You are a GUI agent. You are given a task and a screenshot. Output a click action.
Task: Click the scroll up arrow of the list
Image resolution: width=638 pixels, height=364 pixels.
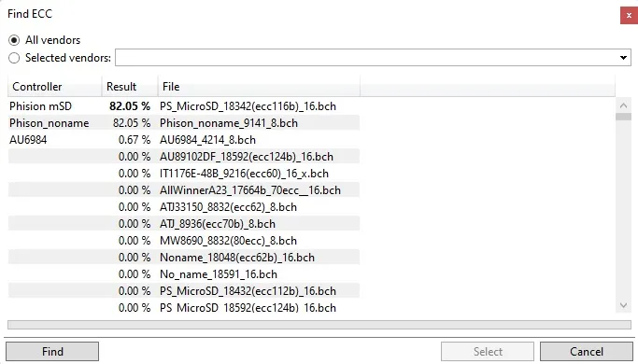[623, 105]
